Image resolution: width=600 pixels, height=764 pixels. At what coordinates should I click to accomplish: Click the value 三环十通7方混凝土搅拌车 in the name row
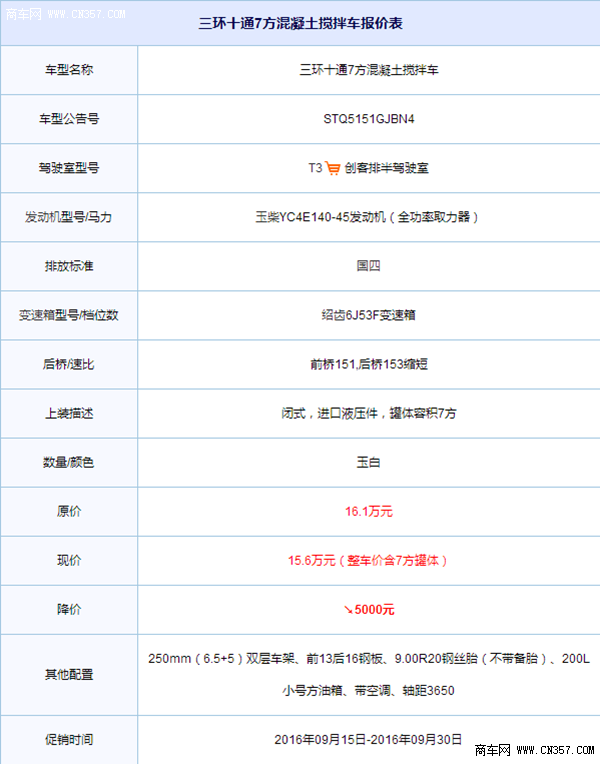click(369, 70)
